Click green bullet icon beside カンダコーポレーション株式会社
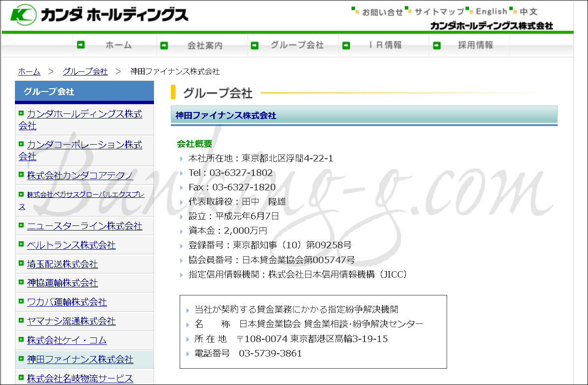This screenshot has height=385, width=588. pos(21,143)
